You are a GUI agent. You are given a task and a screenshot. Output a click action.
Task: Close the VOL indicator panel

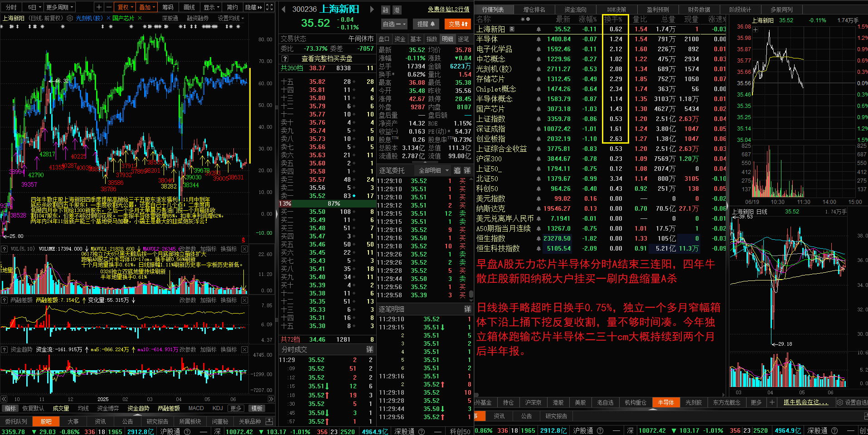click(244, 249)
